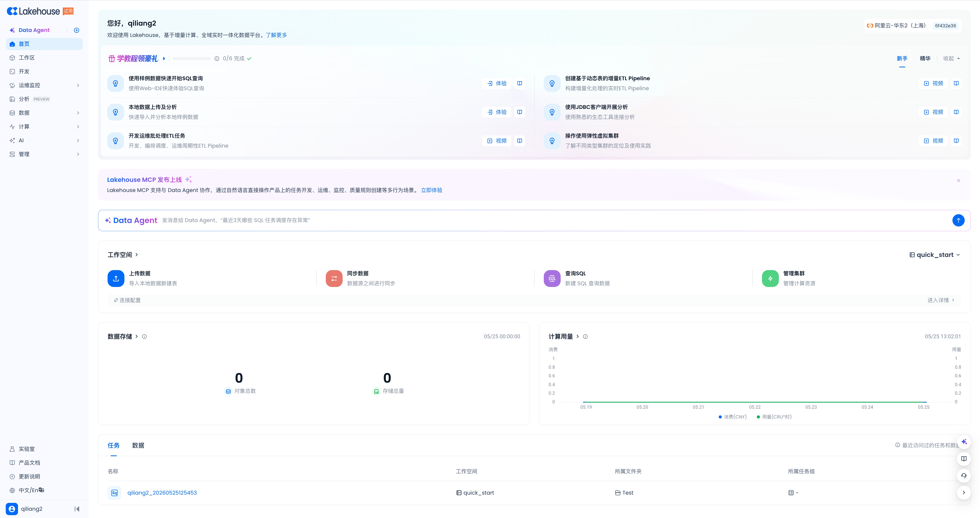Open 分析 PREVIEW in the sidebar
Viewport: 980px width, 518px height.
click(44, 99)
